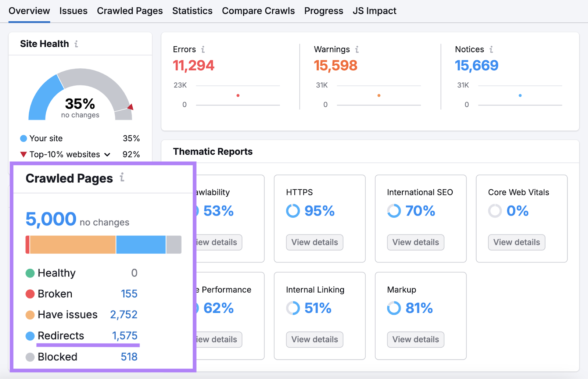Toggle the Healthy pages legend dot
The height and width of the screenshot is (379, 588).
30,273
